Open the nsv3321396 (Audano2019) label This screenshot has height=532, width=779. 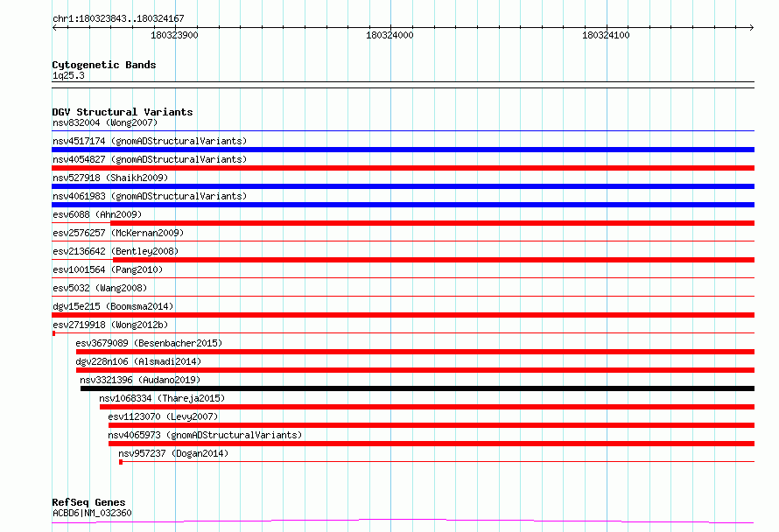[x=140, y=380]
